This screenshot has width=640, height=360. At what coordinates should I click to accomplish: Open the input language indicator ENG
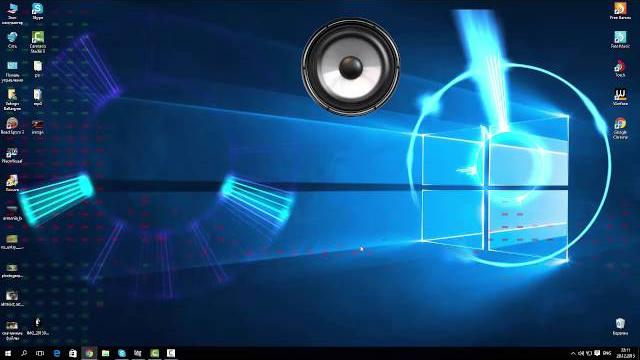point(607,353)
